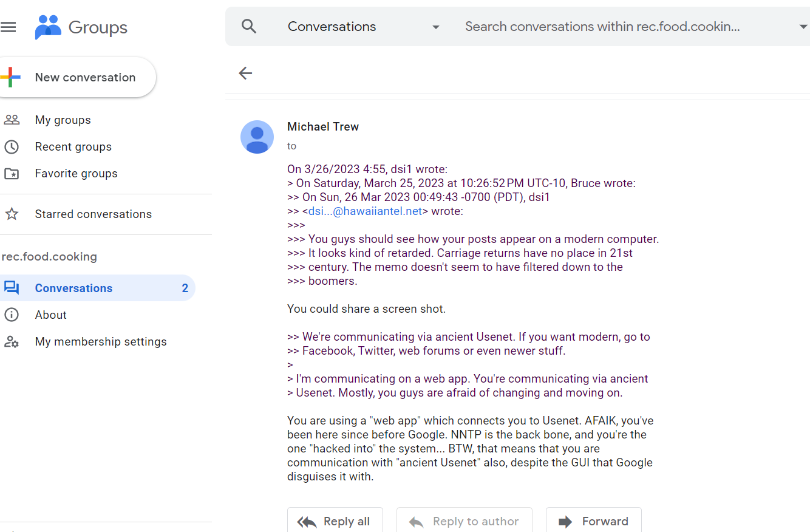
Task: Show Favorite groups
Action: pos(76,173)
